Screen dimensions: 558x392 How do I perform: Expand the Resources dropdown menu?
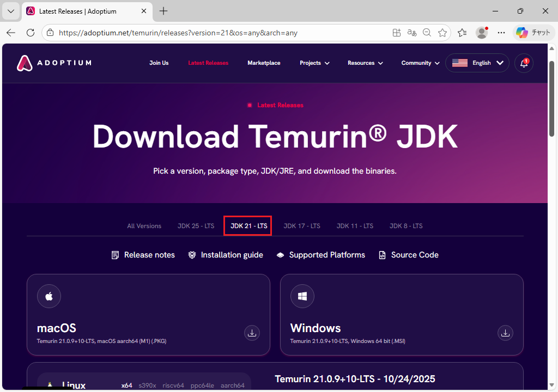point(365,63)
